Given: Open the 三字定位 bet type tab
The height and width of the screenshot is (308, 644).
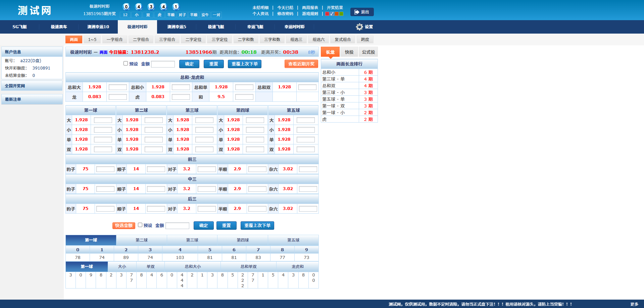Looking at the screenshot, I should point(219,40).
